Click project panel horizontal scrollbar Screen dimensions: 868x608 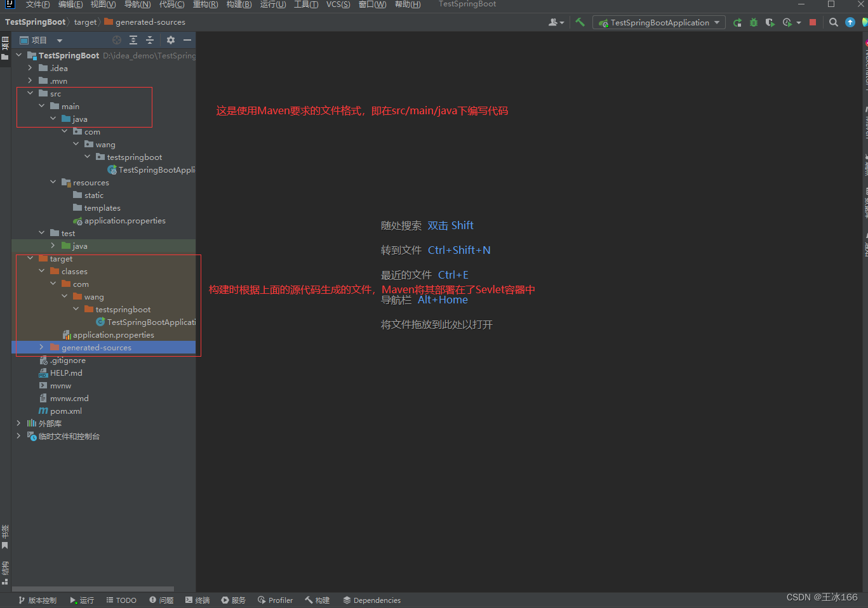93,589
